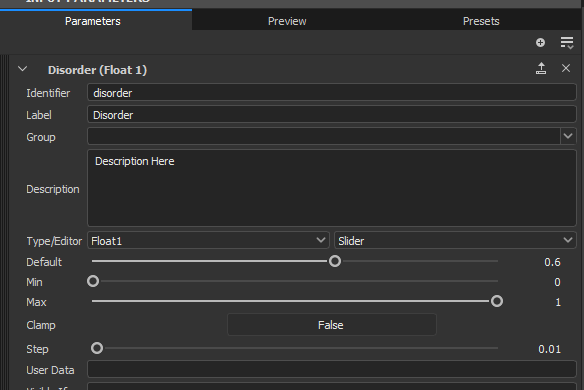
Task: Open the Slider editor dropdown
Action: [x=455, y=241]
